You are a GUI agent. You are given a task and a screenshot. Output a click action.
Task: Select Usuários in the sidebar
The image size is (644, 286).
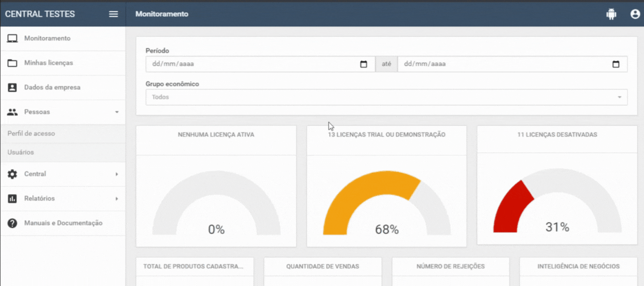coord(21,152)
